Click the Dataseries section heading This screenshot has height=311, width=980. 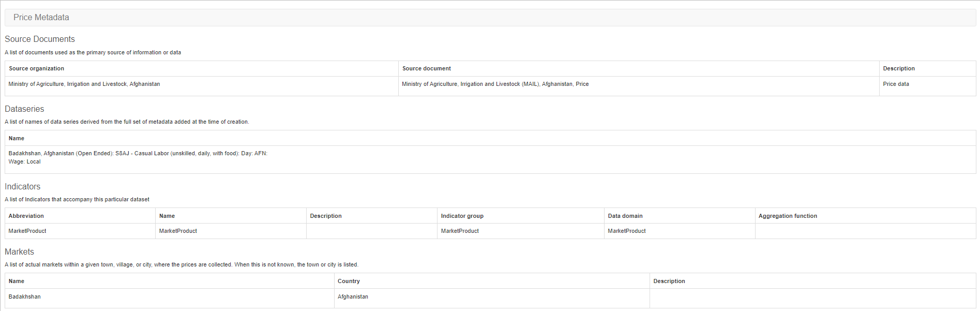coord(24,109)
